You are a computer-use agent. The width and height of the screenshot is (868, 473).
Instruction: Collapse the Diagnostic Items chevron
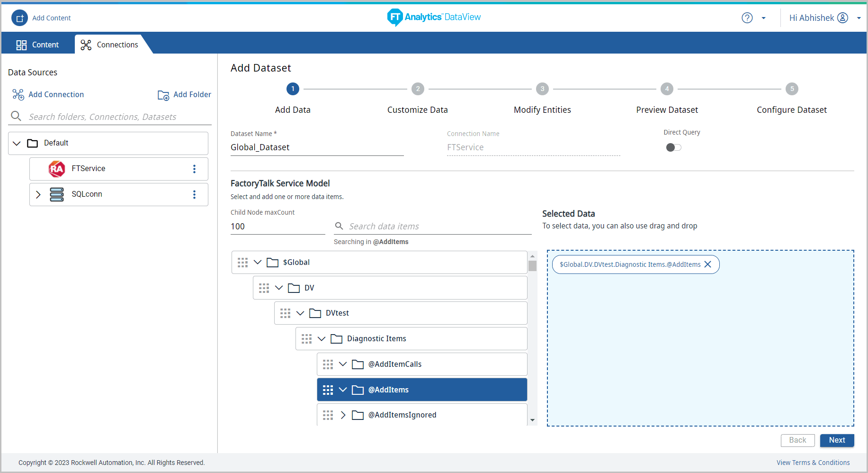(x=322, y=338)
